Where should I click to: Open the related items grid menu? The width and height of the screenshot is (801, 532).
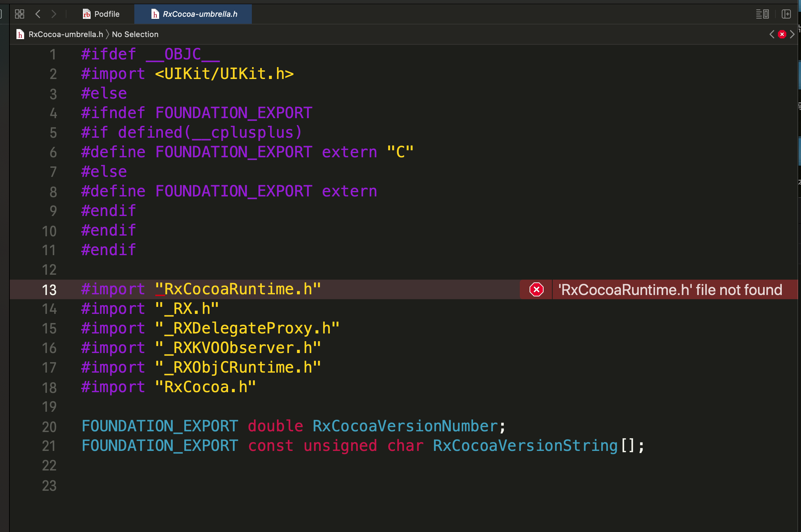(x=20, y=14)
